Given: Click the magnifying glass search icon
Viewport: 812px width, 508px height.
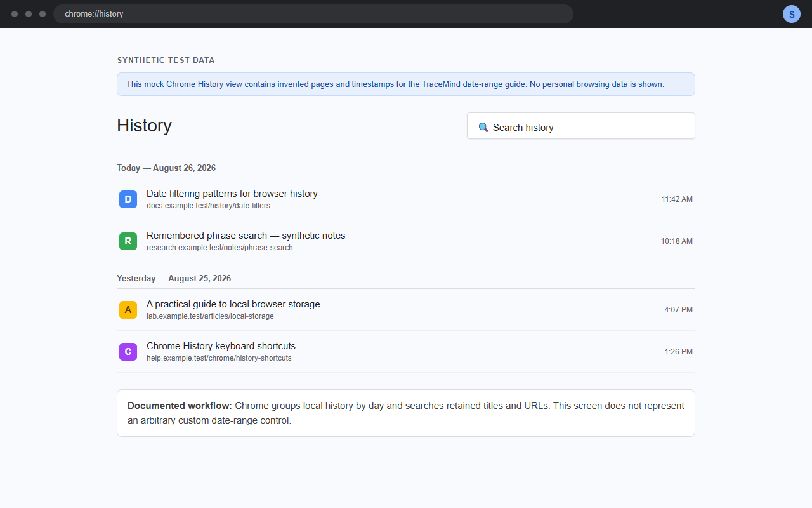Looking at the screenshot, I should pos(483,128).
